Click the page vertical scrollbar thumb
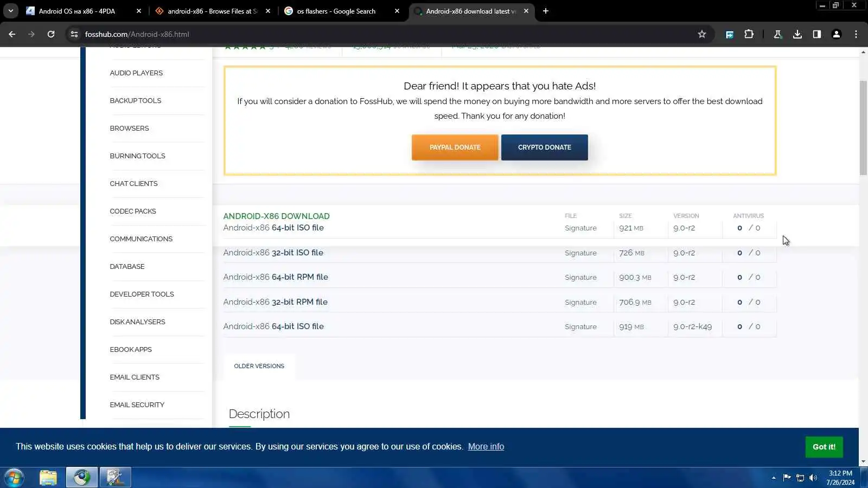868x488 pixels. [x=863, y=127]
